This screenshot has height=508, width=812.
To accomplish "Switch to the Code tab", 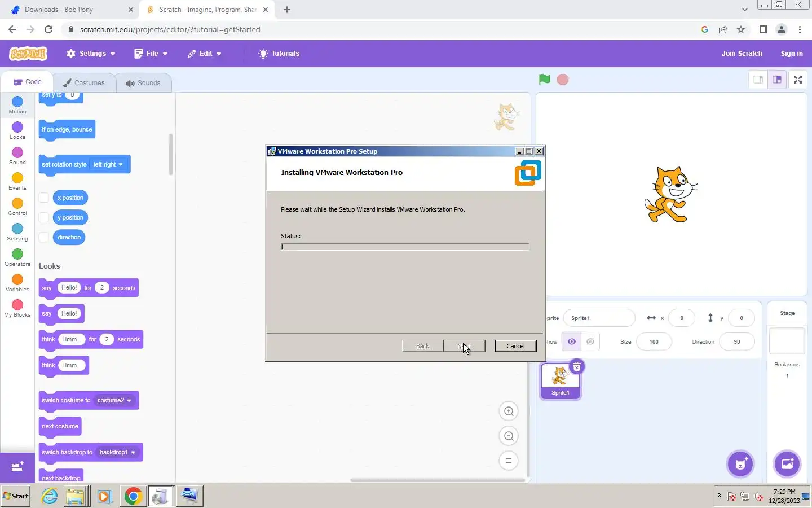I will coord(27,82).
